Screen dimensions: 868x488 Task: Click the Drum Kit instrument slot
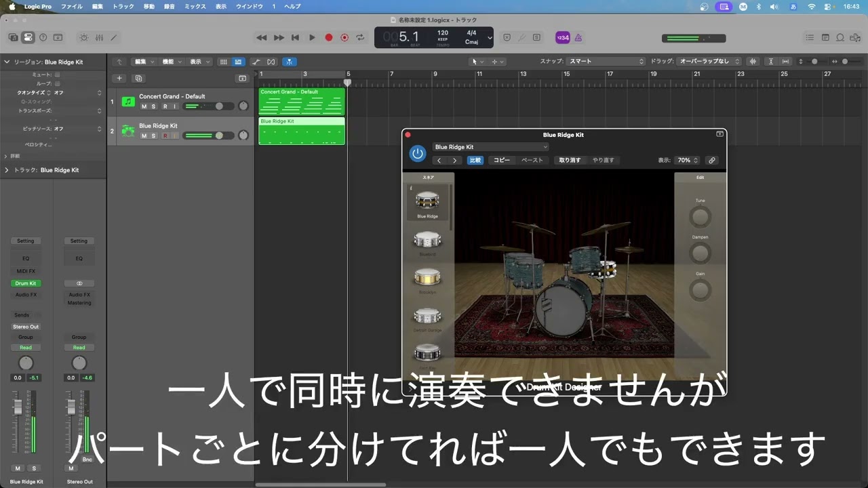click(x=26, y=283)
